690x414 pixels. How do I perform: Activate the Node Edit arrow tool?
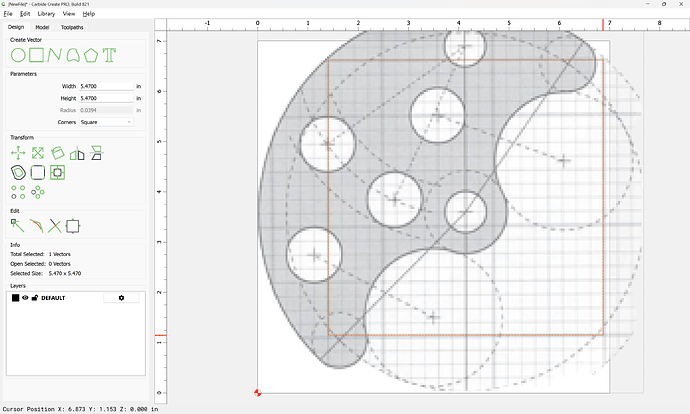point(18,226)
